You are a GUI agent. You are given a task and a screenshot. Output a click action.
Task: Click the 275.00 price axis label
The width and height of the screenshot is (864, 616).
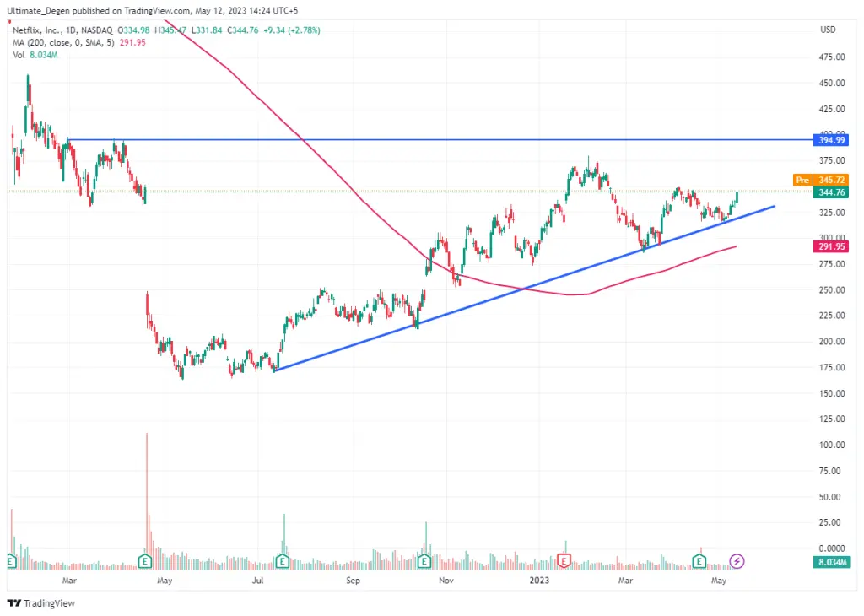pyautogui.click(x=831, y=264)
